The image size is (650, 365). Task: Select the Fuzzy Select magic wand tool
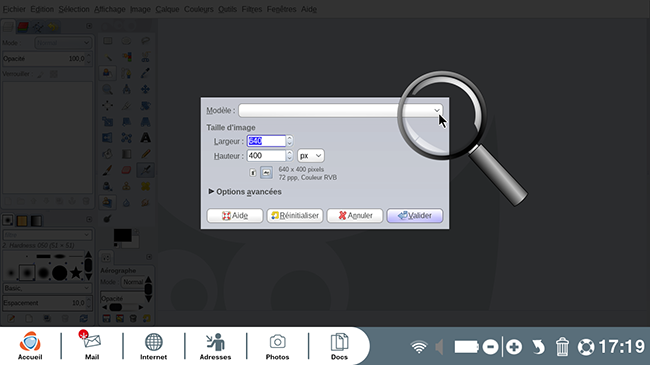108,57
